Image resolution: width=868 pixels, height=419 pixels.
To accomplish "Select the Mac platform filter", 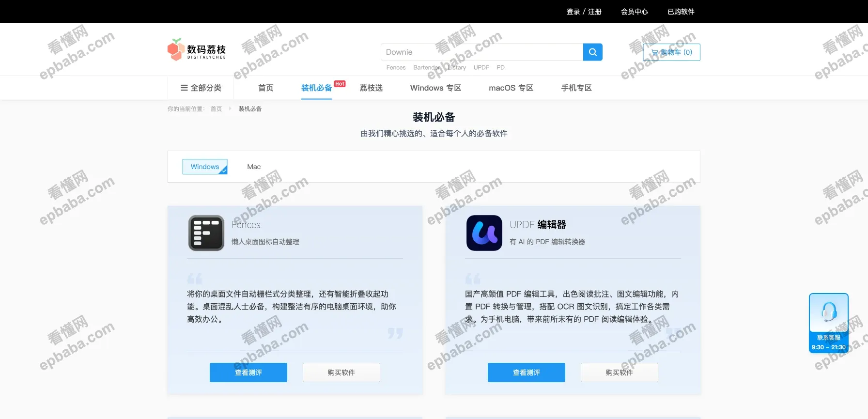I will pyautogui.click(x=254, y=167).
